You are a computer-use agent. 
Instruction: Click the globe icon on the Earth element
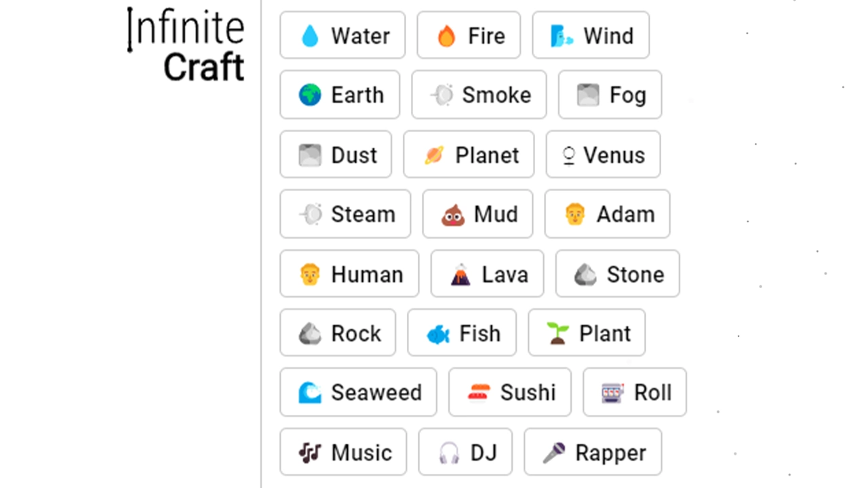click(310, 95)
